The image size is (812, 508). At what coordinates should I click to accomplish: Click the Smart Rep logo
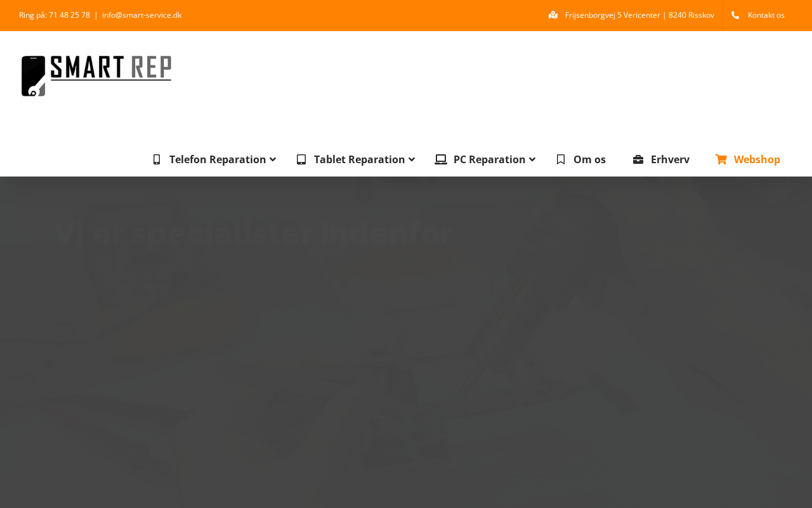click(x=96, y=76)
